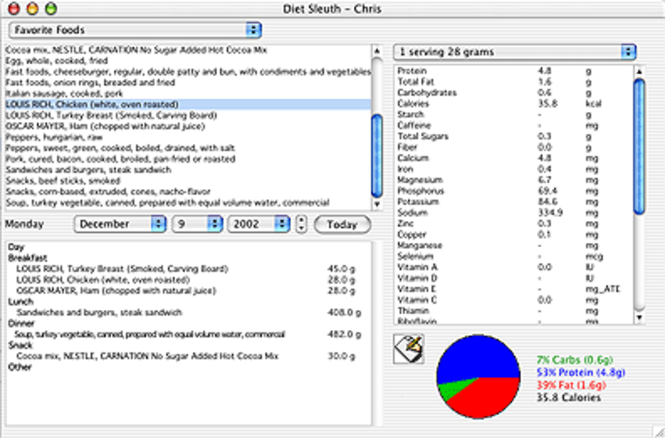Viewport: 665px width, 438px height.
Task: Select Snacks, beef sticks, smoked
Action: (187, 181)
